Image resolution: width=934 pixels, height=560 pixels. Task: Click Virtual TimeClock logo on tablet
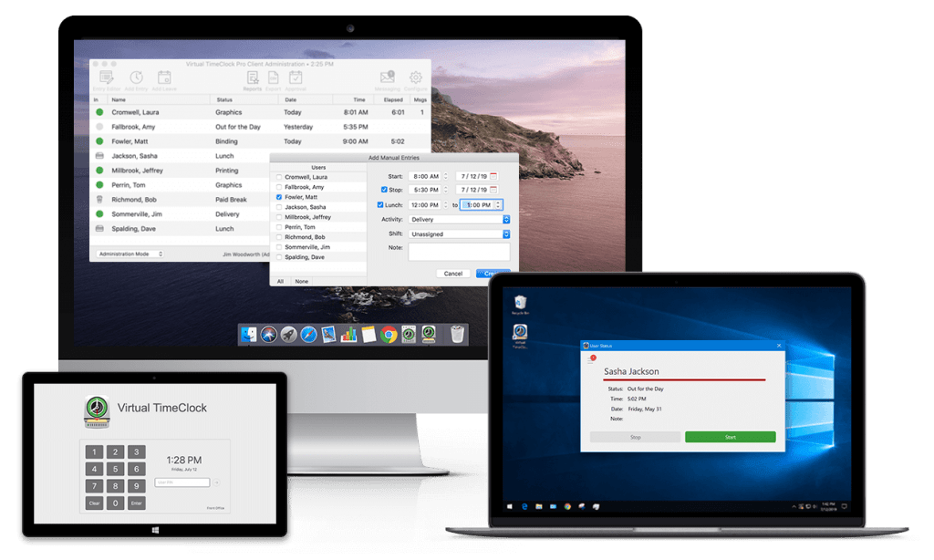click(x=97, y=411)
